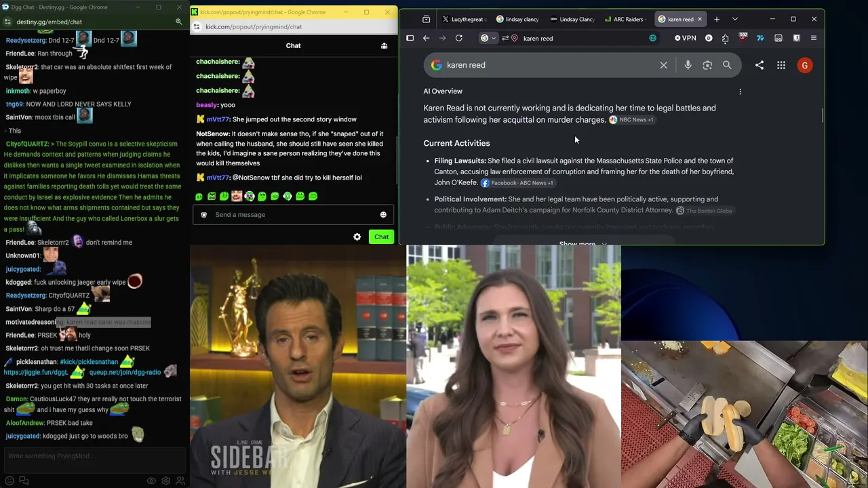Open queup.net/join/dgg-radio link in chat
This screenshot has height=488, width=868.
coord(125,372)
